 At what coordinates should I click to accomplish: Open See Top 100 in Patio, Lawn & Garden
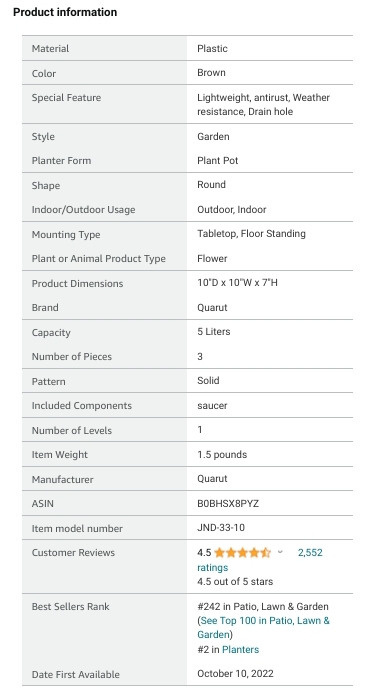pos(264,628)
